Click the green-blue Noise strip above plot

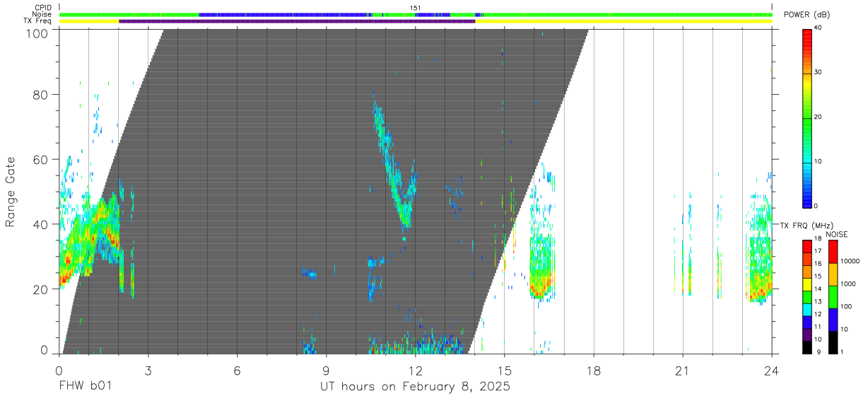click(416, 14)
